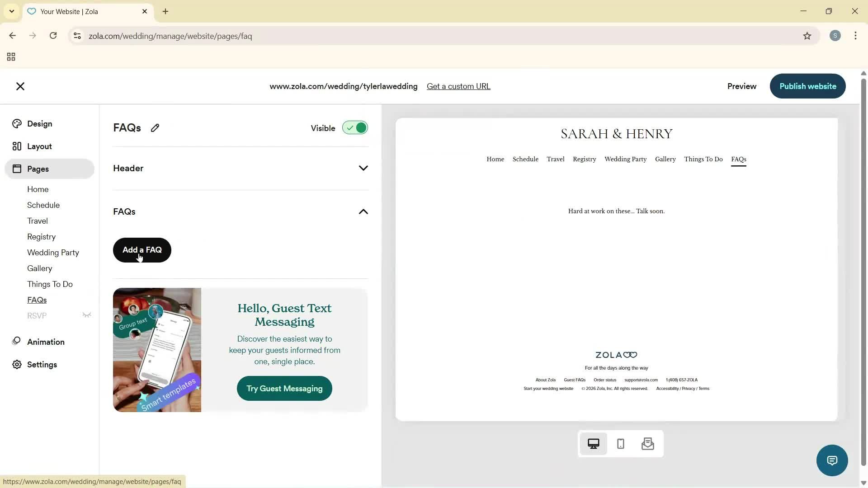868x488 pixels.
Task: Switch preview to desktop view
Action: (x=593, y=444)
